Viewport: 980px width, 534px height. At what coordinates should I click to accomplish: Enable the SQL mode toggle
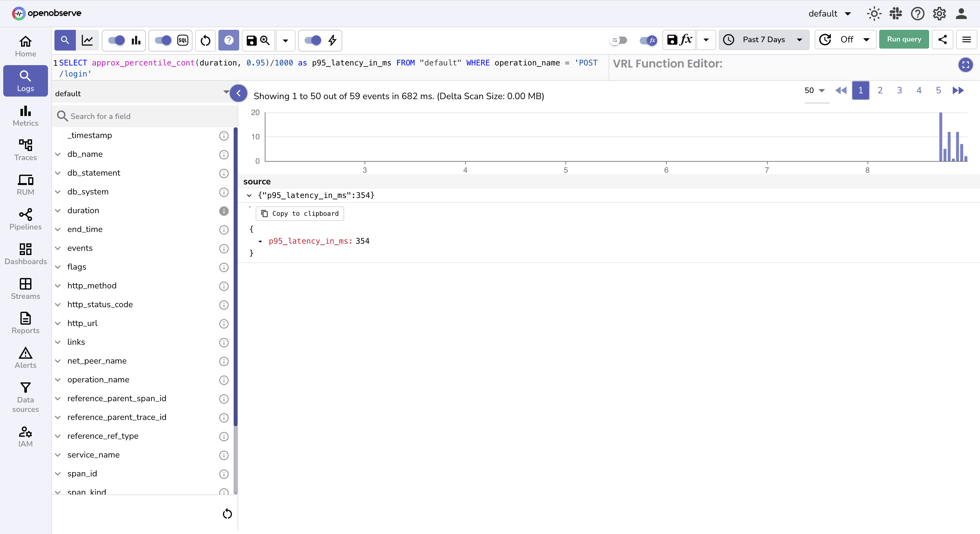tap(164, 40)
